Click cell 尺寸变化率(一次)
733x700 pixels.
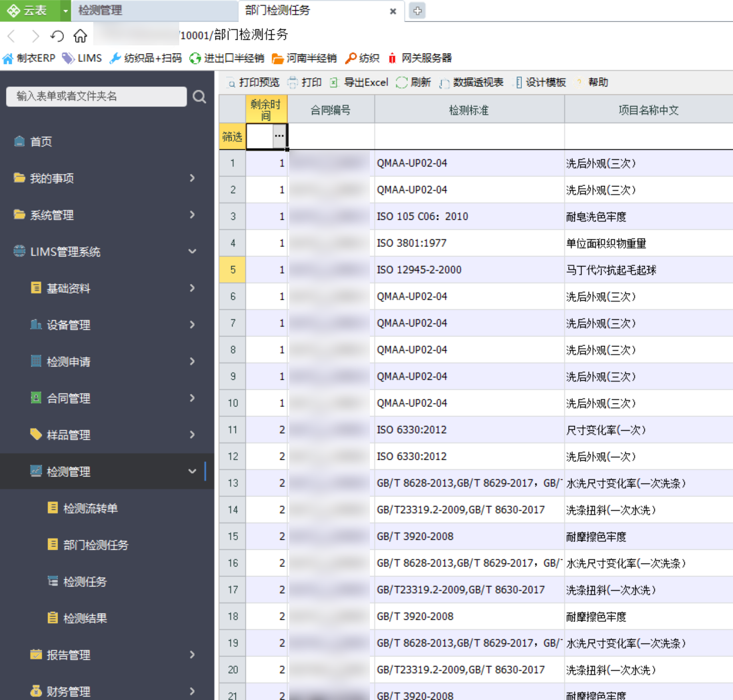coord(648,430)
